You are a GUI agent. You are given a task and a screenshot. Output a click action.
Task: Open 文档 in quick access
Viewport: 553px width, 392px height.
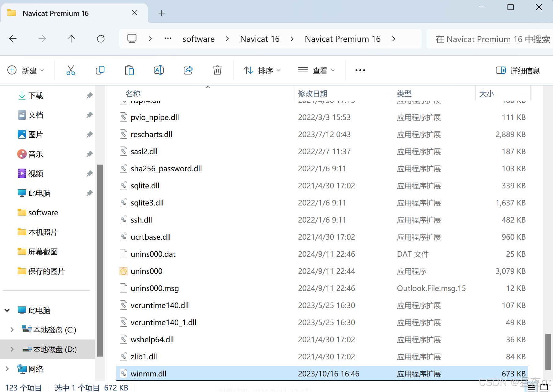coord(36,115)
